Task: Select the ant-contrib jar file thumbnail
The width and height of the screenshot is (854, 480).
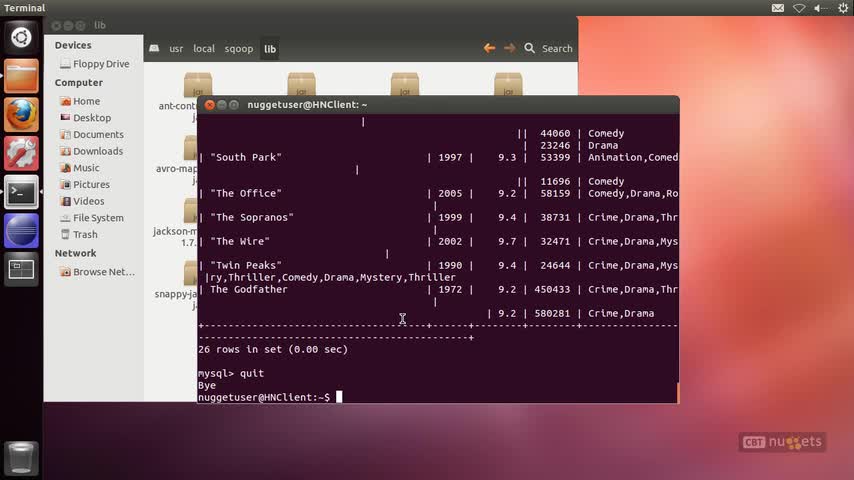Action: [x=198, y=84]
